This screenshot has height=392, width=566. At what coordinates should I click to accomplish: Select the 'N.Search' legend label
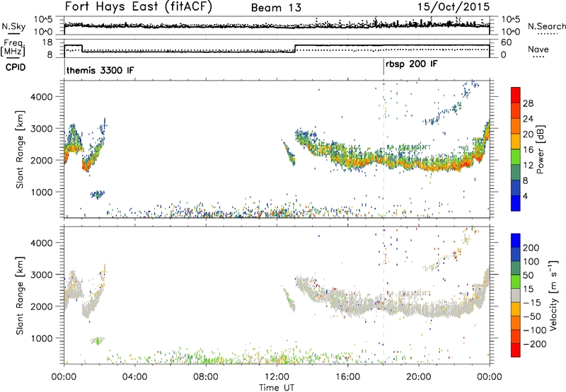546,26
